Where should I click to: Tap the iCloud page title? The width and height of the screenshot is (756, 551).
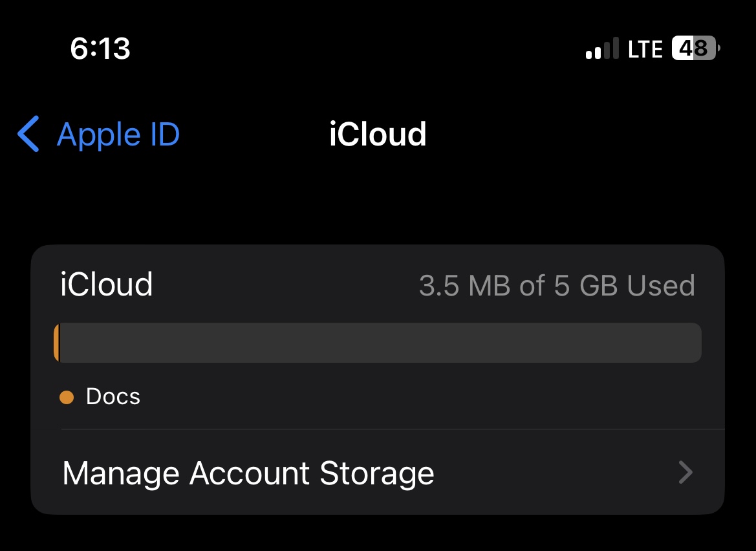378,134
